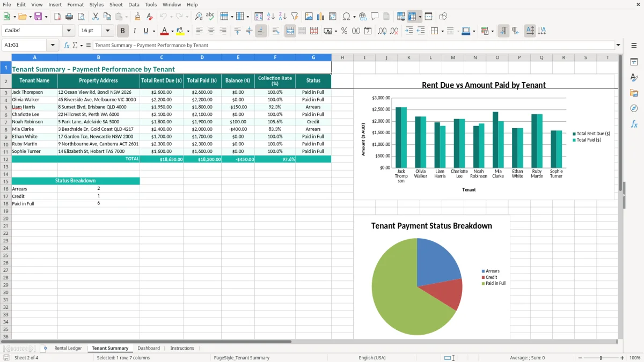Click Clear Direct Formatting icon
The width and height of the screenshot is (644, 362).
point(149,17)
